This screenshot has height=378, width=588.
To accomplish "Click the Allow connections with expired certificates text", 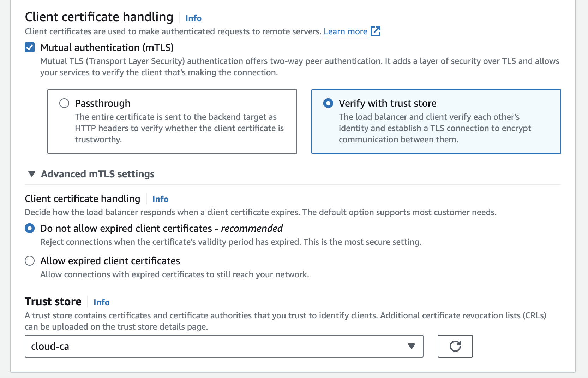I will point(175,274).
